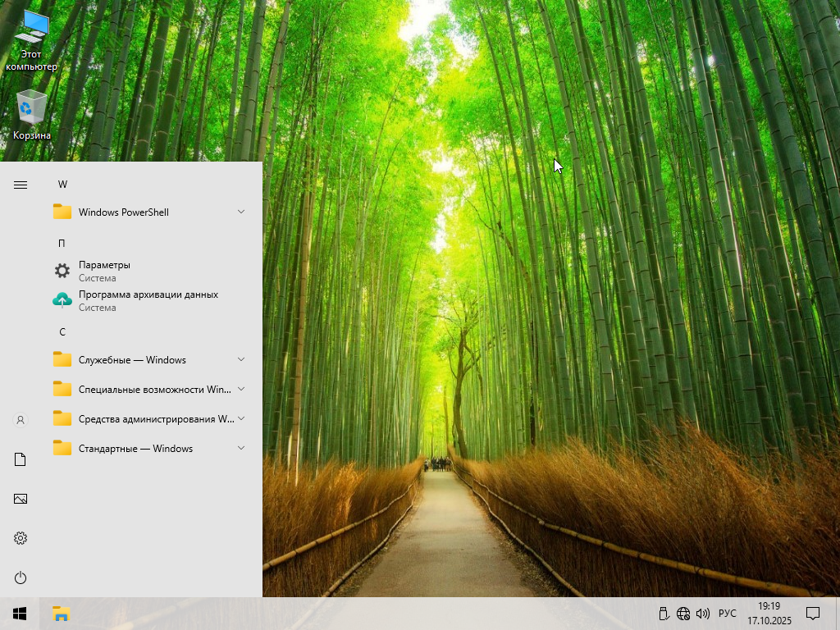Click the USB safely remove icon
The image size is (840, 630).
click(664, 614)
